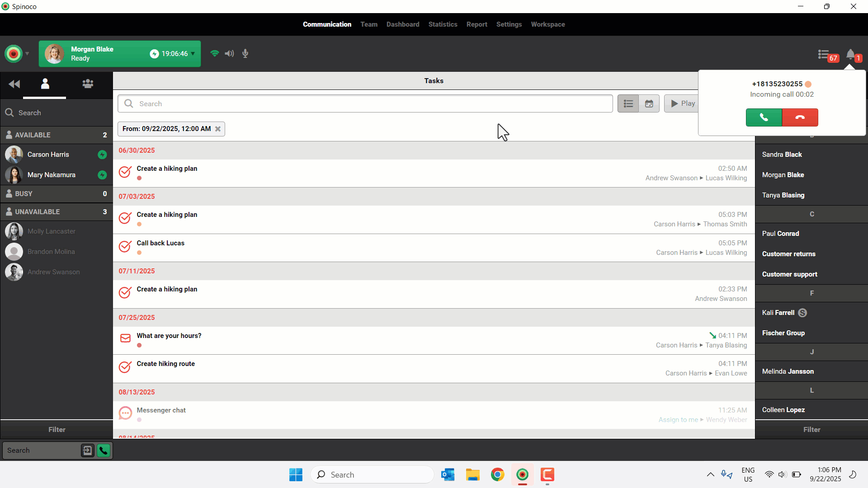
Task: Mute the microphone icon in status bar
Action: tap(245, 54)
